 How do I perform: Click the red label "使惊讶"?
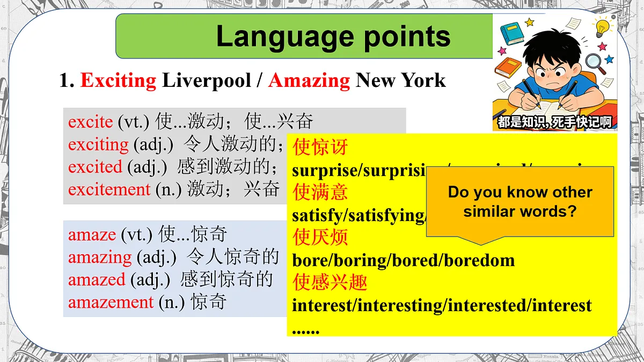click(x=320, y=147)
